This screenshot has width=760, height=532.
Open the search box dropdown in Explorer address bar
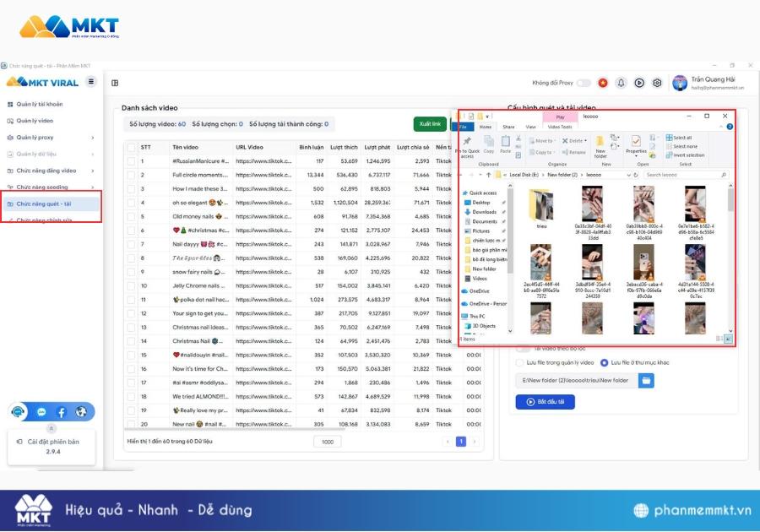627,174
